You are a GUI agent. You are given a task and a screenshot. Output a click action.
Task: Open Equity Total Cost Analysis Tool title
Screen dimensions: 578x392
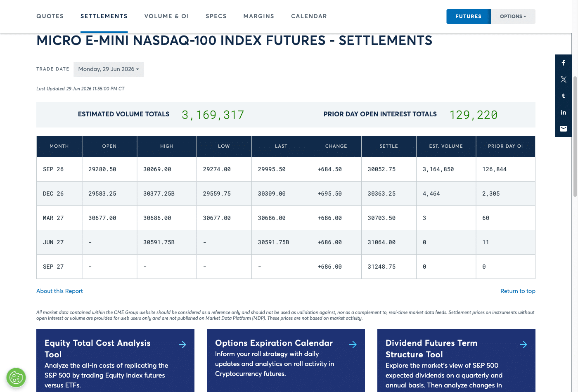tap(97, 349)
